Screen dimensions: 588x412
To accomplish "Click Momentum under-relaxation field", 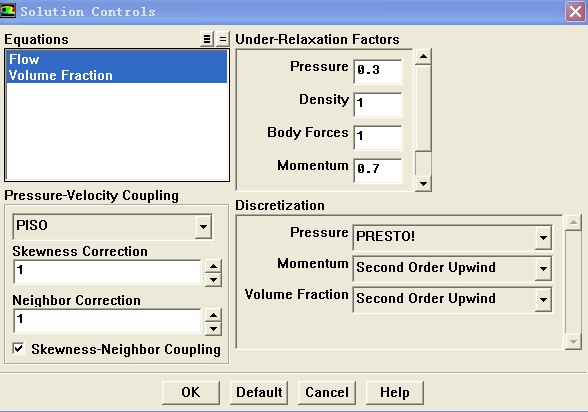I will [x=378, y=171].
